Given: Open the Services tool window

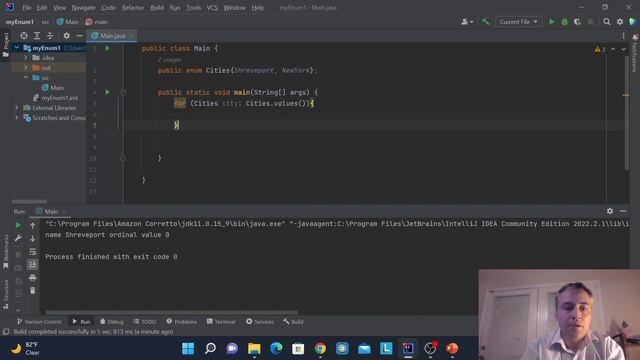Looking at the screenshot, I should point(260,322).
